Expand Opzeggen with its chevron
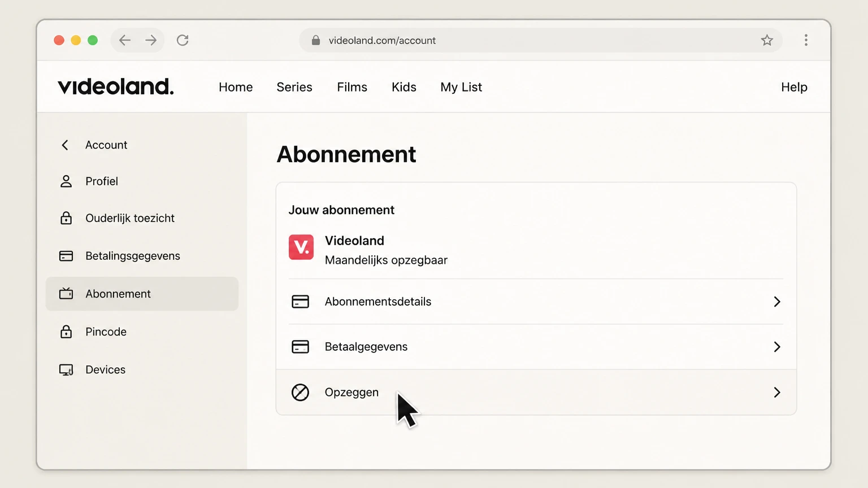Image resolution: width=868 pixels, height=488 pixels. 777,392
